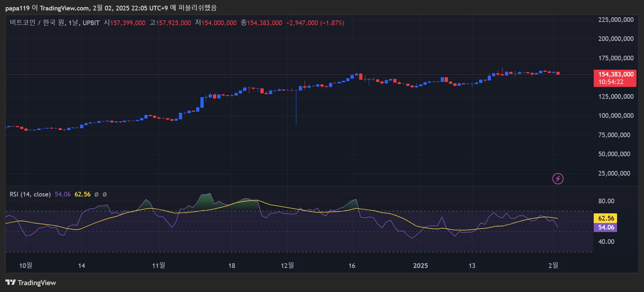This screenshot has width=644, height=292.
Task: Click the -2,947,000 (-1.87%) change value
Action: point(315,23)
